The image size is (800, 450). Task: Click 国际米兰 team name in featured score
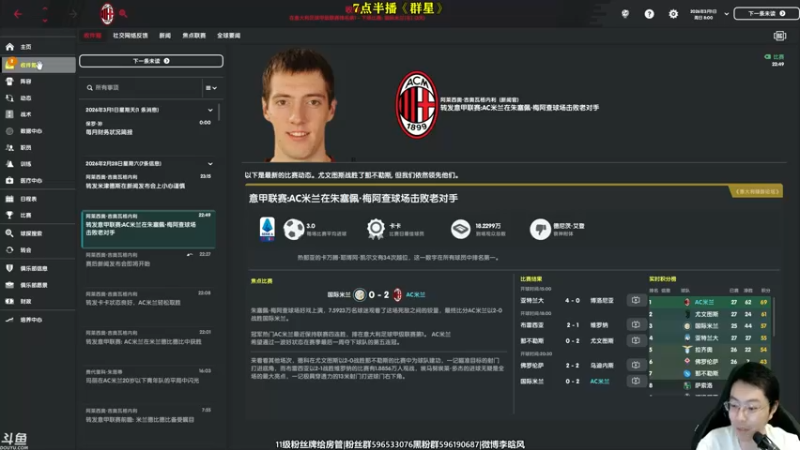(x=339, y=295)
